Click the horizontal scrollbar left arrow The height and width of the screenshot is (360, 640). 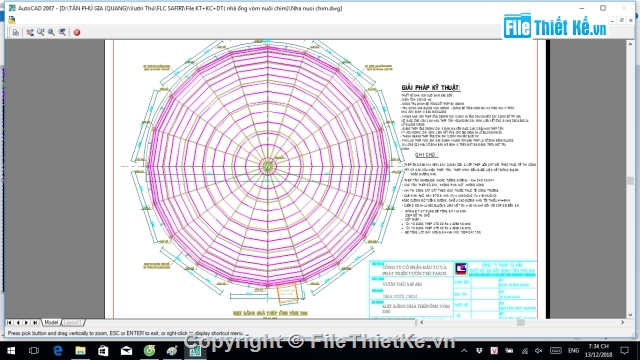pyautogui.click(x=422, y=322)
